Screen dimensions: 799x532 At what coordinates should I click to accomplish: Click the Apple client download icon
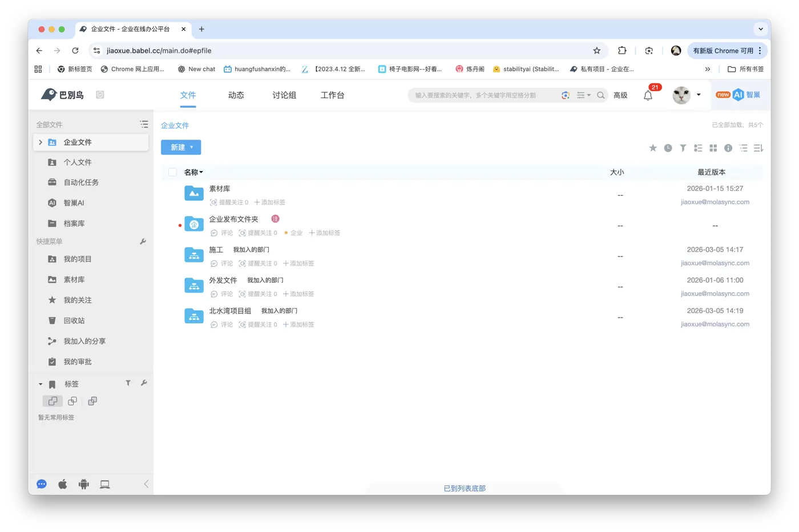tap(63, 485)
